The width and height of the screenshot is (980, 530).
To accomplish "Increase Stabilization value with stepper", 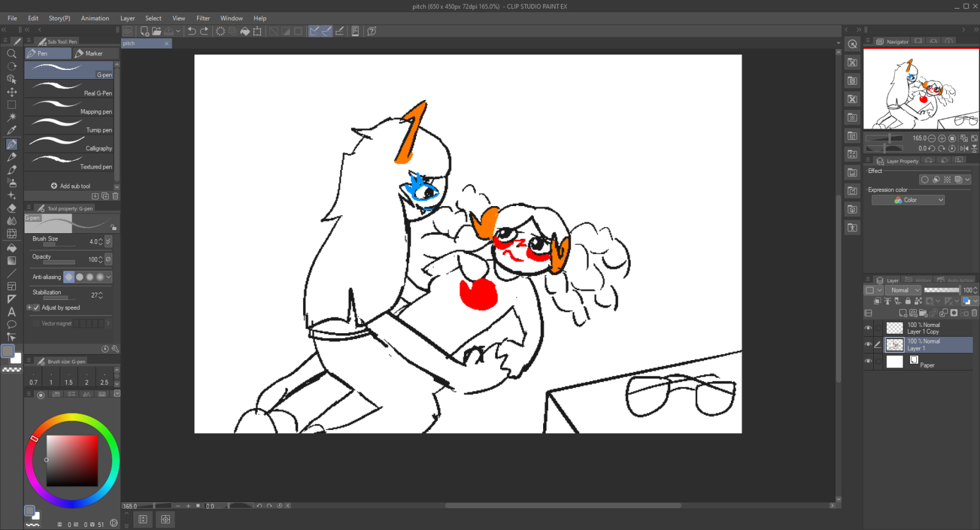I will [x=101, y=293].
